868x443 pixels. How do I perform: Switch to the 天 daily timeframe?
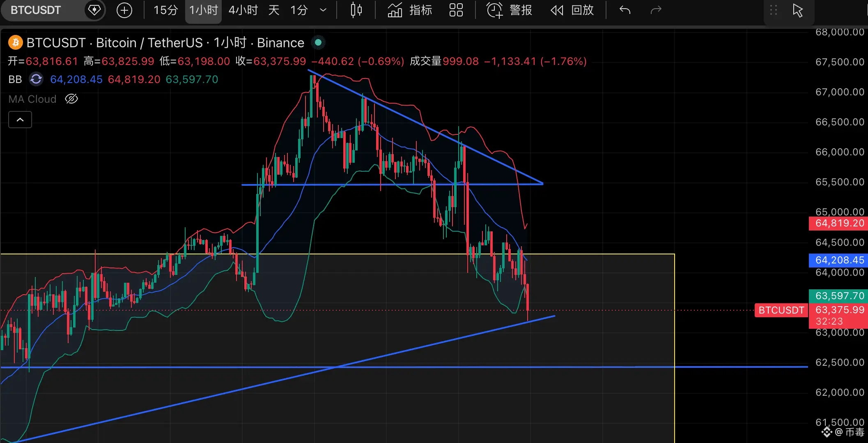pos(274,10)
